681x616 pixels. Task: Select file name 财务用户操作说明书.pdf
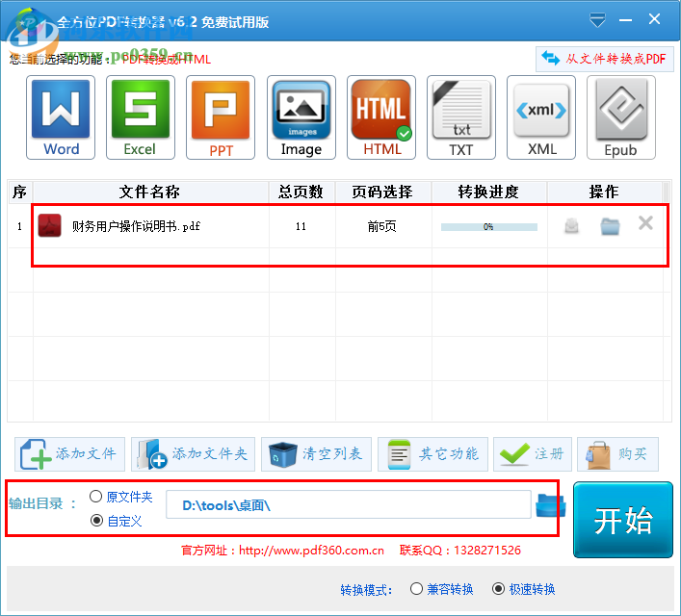tap(136, 226)
